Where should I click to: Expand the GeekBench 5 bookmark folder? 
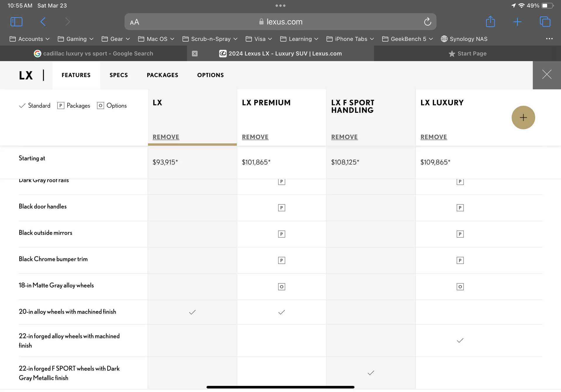click(408, 39)
